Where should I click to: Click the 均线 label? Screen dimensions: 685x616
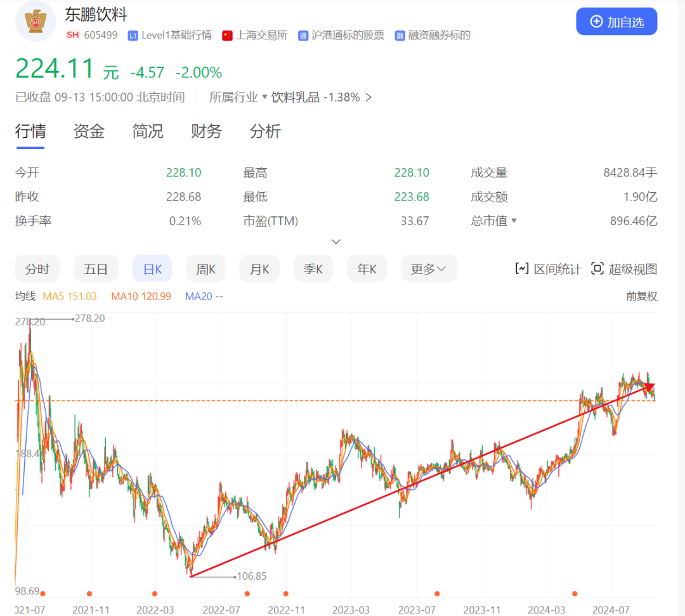[25, 296]
